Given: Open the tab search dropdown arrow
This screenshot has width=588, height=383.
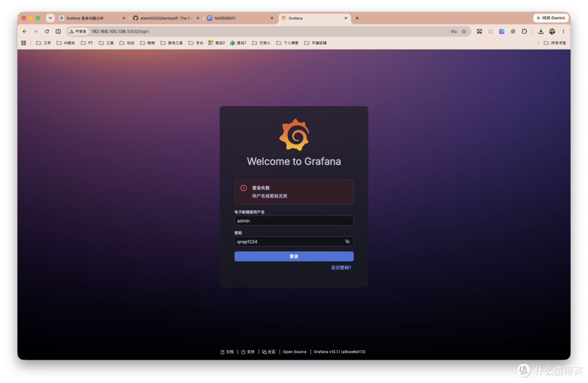Looking at the screenshot, I should click(x=50, y=18).
